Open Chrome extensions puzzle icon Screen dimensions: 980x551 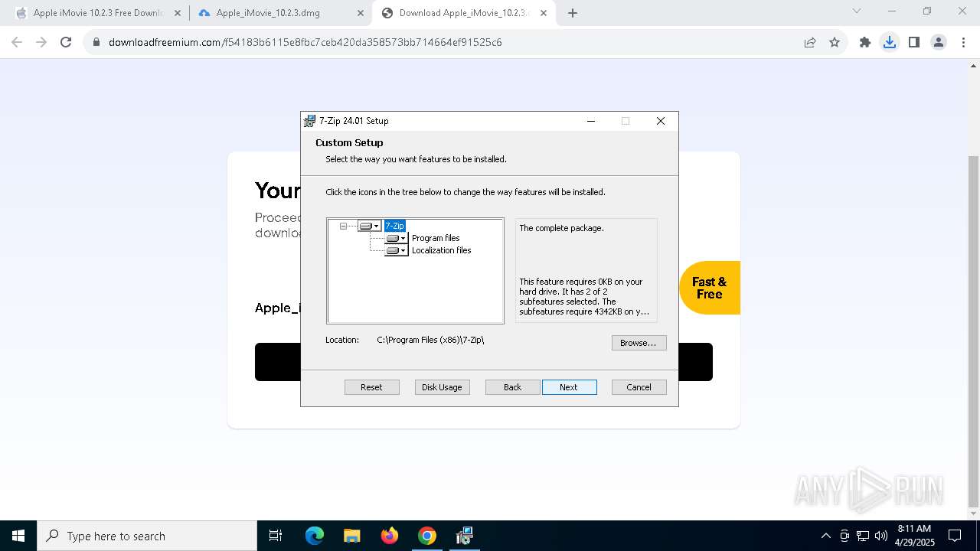[x=865, y=42]
